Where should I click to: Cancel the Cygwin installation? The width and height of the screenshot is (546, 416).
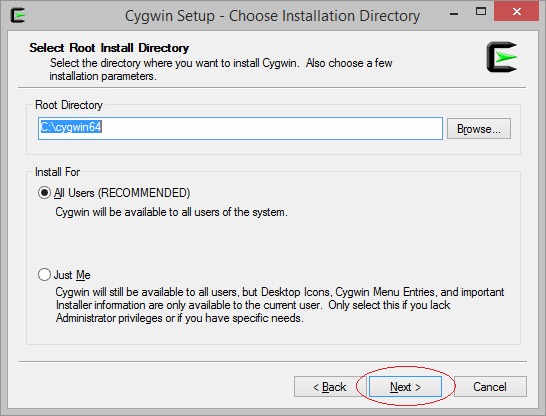490,387
